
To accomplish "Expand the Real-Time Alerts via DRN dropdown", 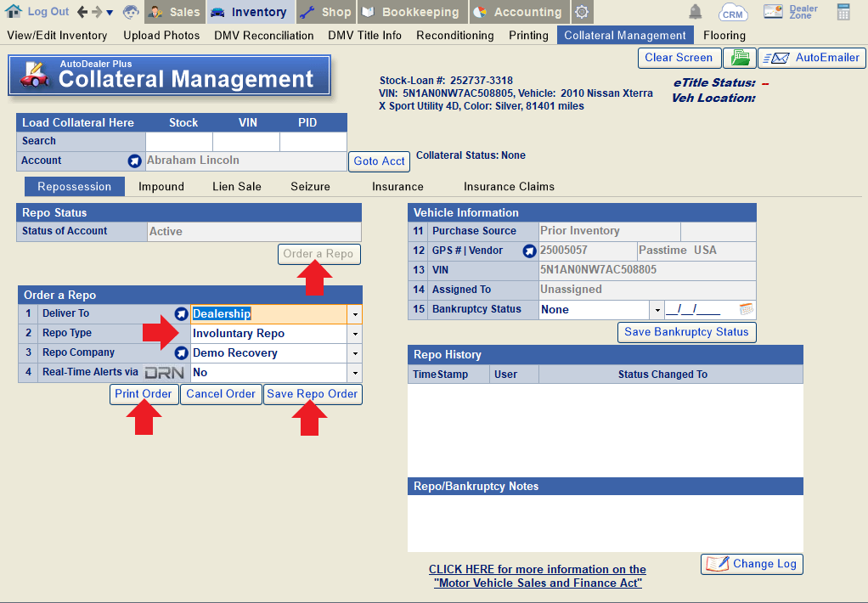I will tap(355, 373).
